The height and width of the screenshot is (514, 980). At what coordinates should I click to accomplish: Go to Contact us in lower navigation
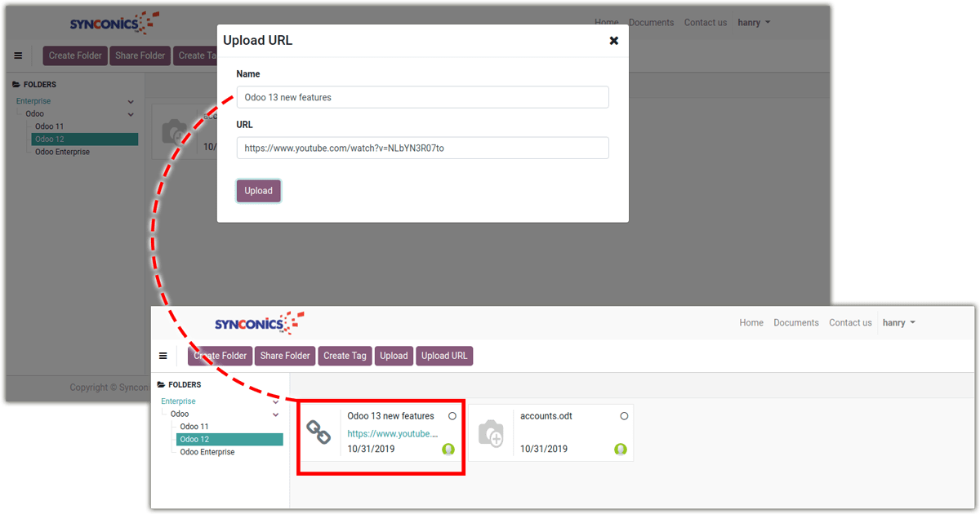click(850, 323)
